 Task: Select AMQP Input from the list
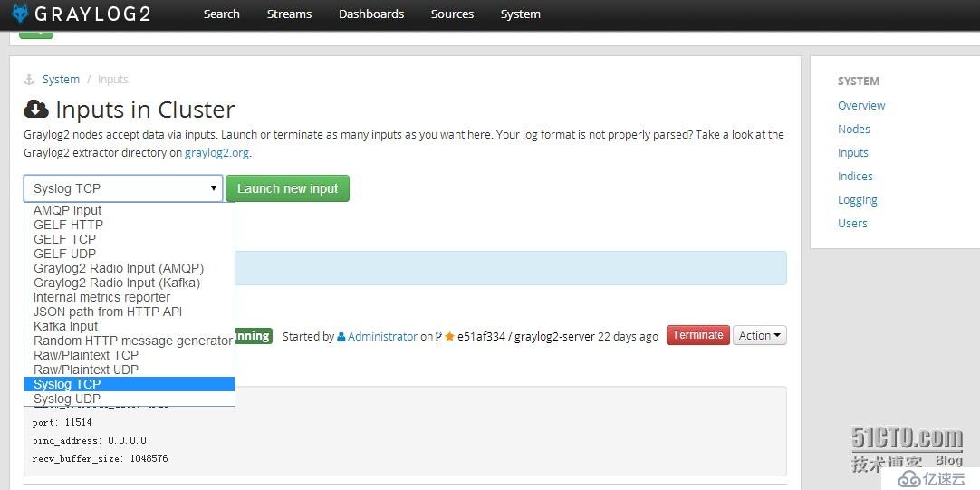coord(130,211)
